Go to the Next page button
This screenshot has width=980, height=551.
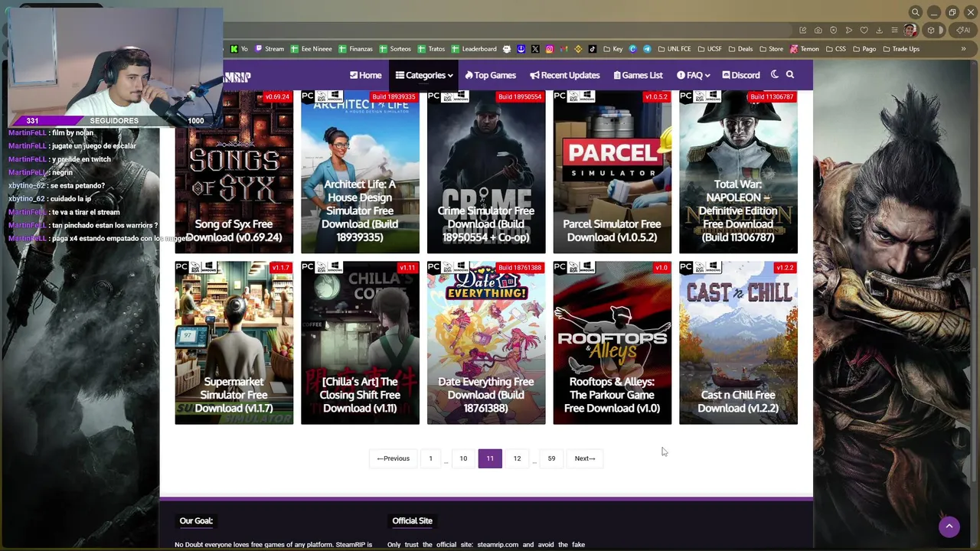click(585, 458)
